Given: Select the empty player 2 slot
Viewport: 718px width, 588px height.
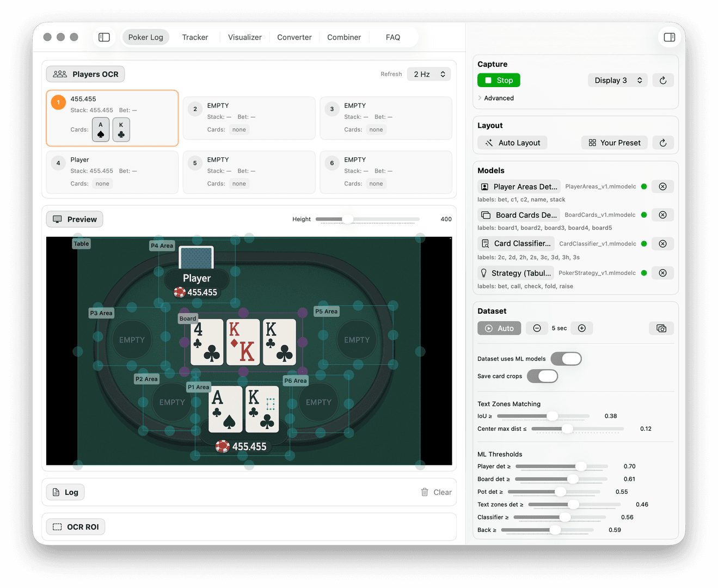Looking at the screenshot, I should pos(249,118).
